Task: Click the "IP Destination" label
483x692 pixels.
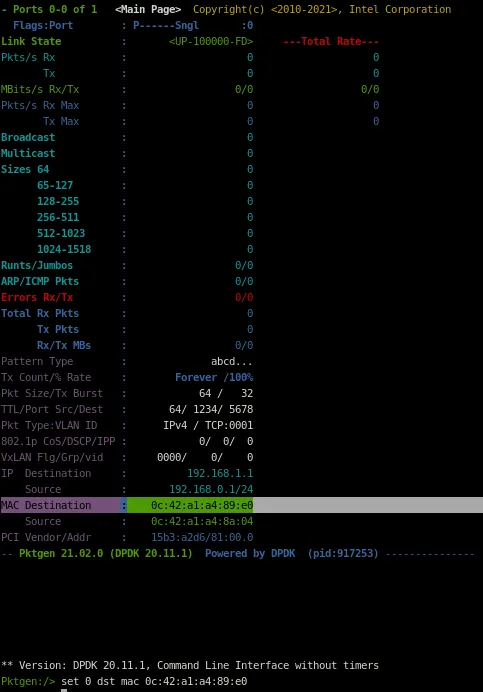Action: [46, 473]
